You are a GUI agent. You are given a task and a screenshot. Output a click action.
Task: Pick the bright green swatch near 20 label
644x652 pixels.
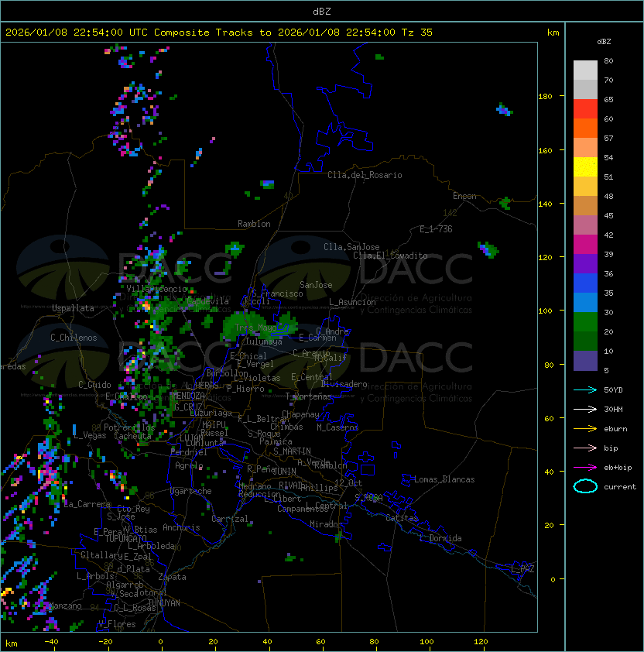(x=585, y=322)
